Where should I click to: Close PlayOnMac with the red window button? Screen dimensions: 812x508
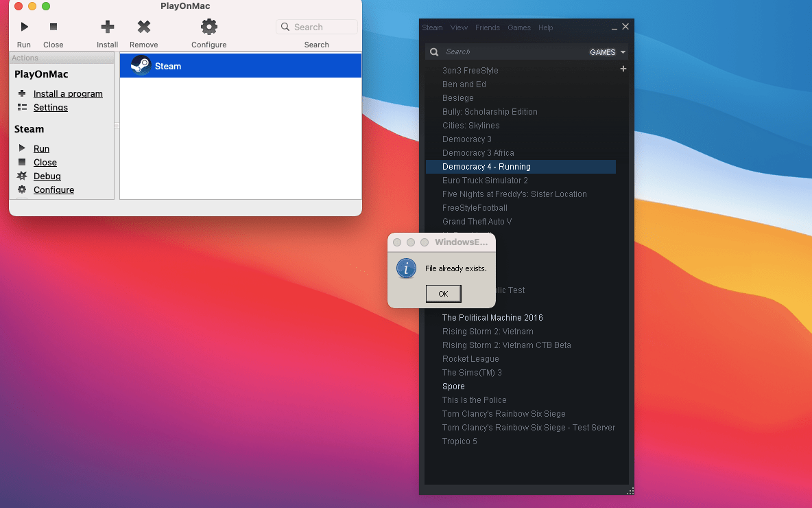(x=19, y=6)
